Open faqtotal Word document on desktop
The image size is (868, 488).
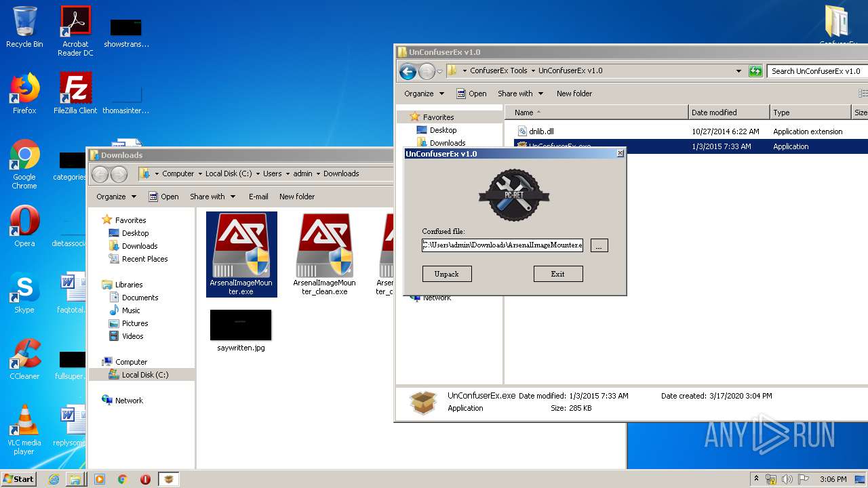point(71,293)
